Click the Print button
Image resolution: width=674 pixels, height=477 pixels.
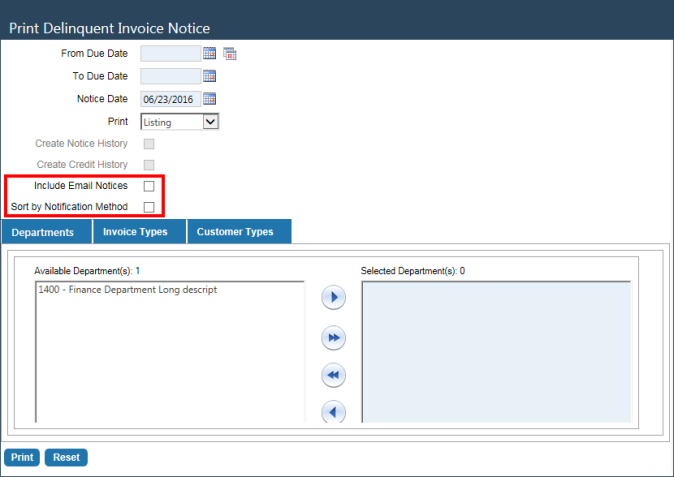tap(22, 457)
